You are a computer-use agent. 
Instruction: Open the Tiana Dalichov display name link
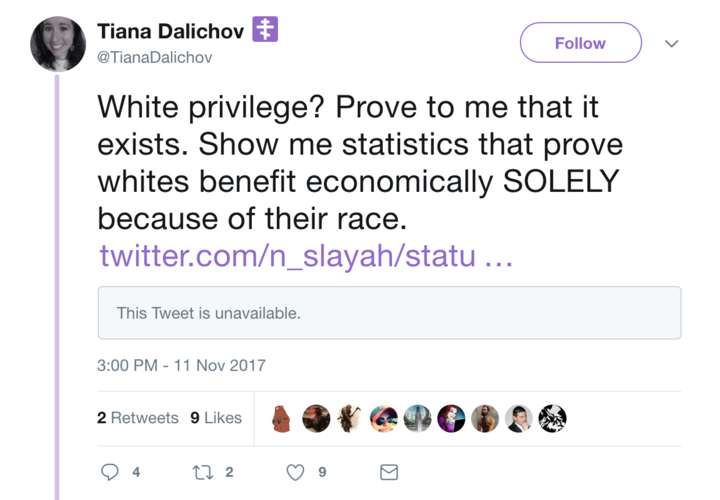click(170, 32)
